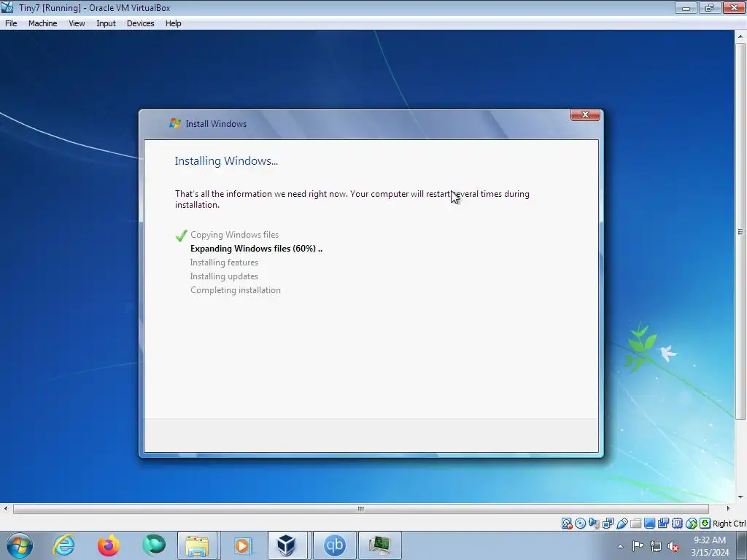Click the display indicator icon
The height and width of the screenshot is (560, 747).
(x=649, y=524)
